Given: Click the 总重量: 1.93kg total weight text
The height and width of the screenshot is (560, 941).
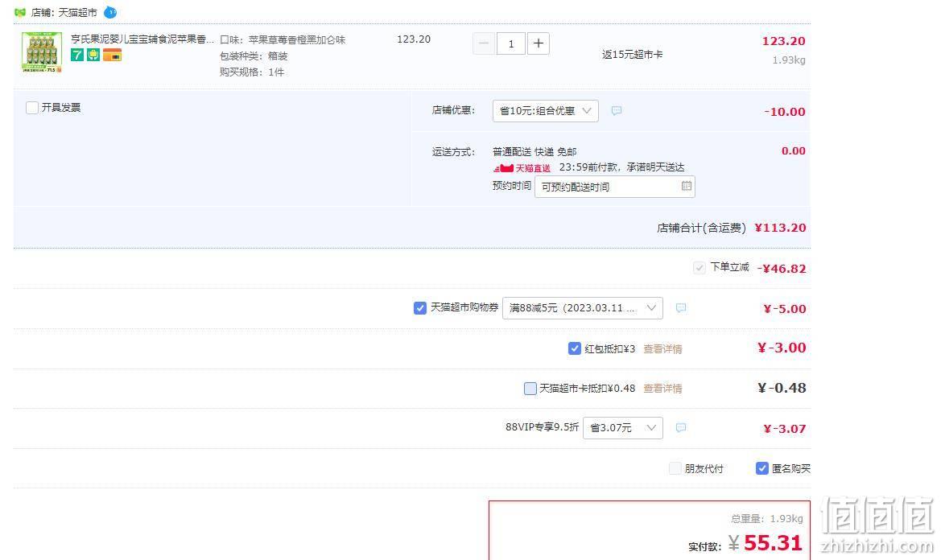Looking at the screenshot, I should point(767,519).
